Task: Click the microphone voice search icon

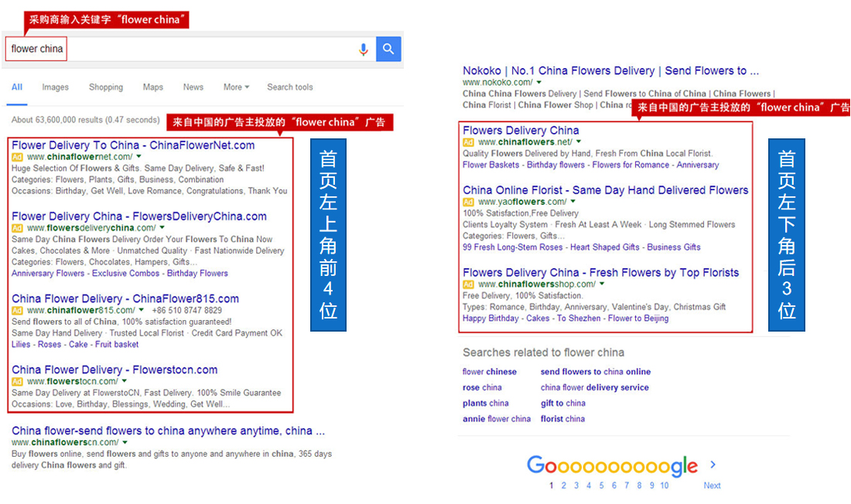Action: [364, 49]
